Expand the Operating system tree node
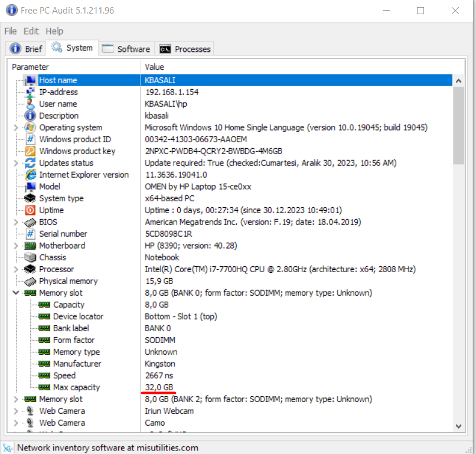476x454 pixels. 17,127
